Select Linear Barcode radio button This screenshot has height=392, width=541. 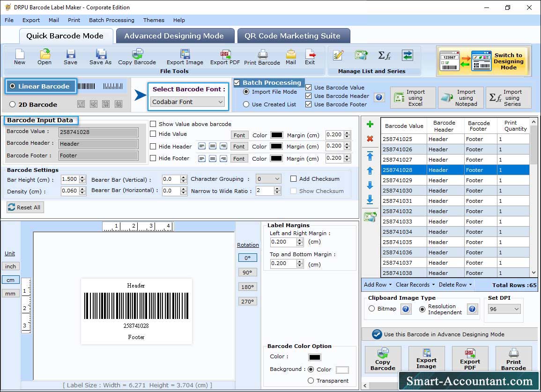tap(13, 86)
